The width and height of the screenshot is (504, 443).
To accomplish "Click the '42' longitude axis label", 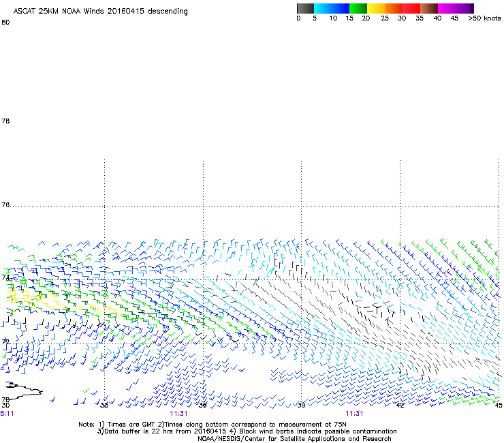I will pyautogui.click(x=400, y=405).
